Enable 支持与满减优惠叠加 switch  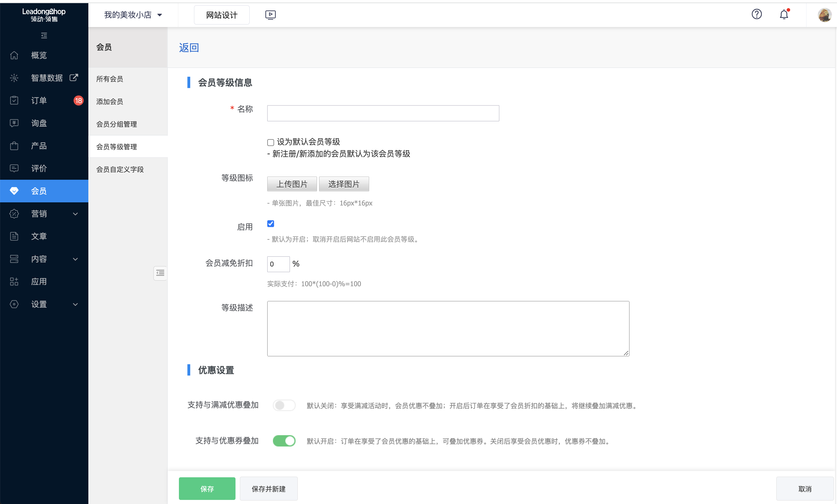(284, 405)
